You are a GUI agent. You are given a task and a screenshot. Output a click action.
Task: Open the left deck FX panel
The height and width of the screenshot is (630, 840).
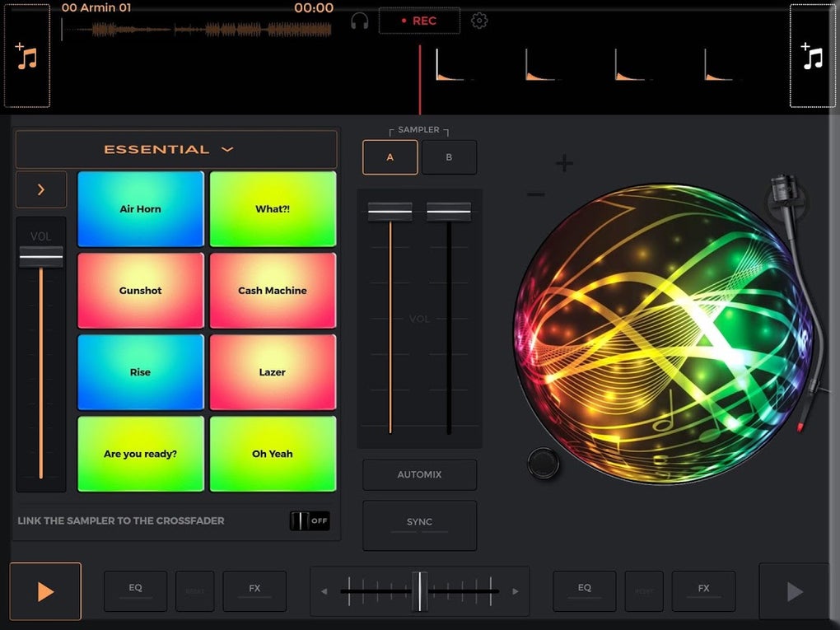[254, 591]
